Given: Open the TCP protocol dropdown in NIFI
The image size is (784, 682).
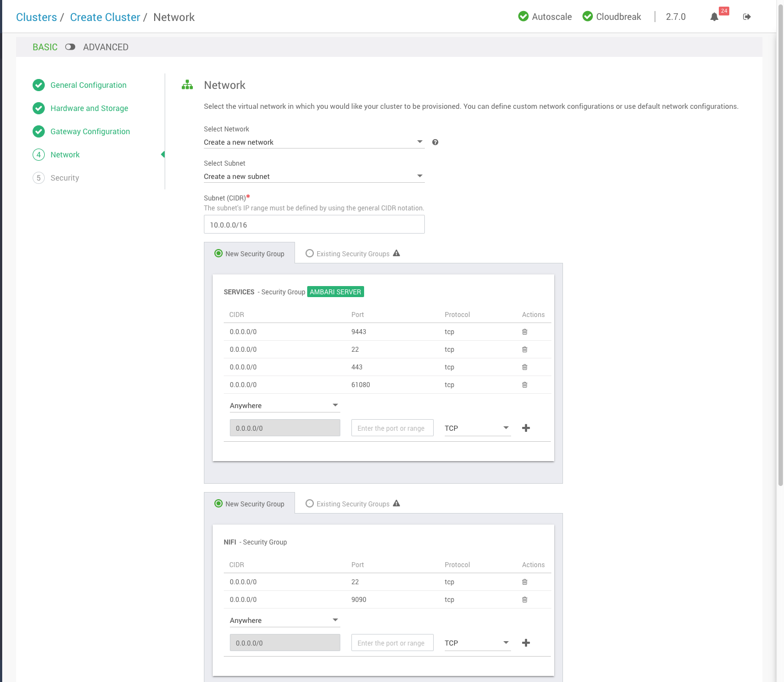Looking at the screenshot, I should pyautogui.click(x=477, y=642).
